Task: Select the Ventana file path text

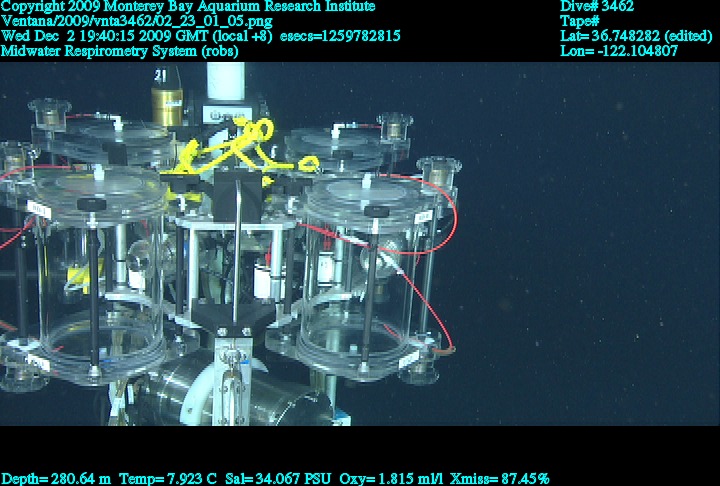Action: click(x=119, y=21)
